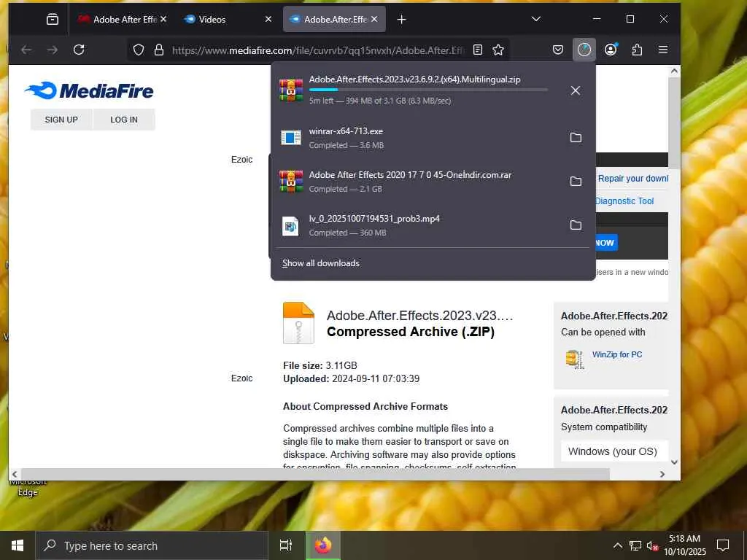Viewport: 747px width, 560px height.
Task: Open Firefox application hamburger menu
Action: coord(663,50)
